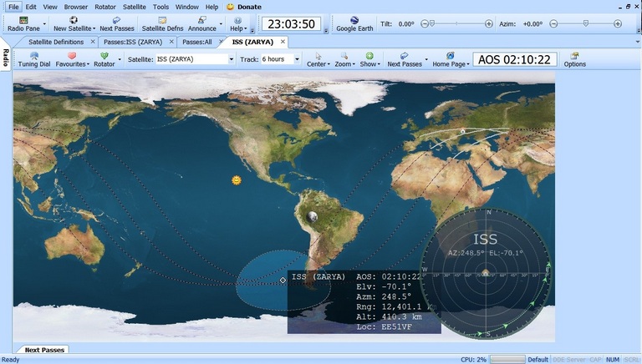Open map Options
The width and height of the screenshot is (642, 364).
coord(575,60)
